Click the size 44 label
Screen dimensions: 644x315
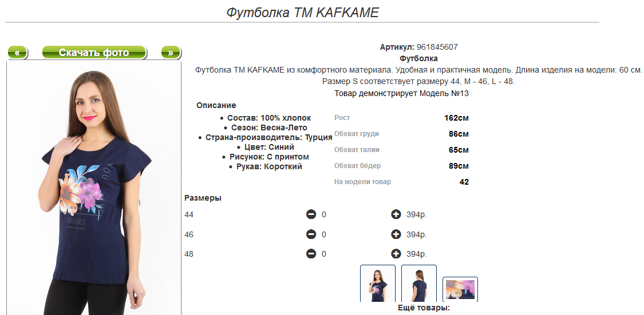(189, 214)
